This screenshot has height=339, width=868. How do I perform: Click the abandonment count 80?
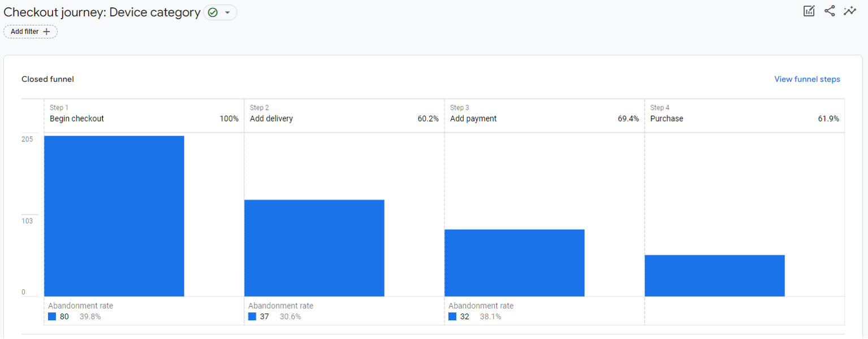64,316
